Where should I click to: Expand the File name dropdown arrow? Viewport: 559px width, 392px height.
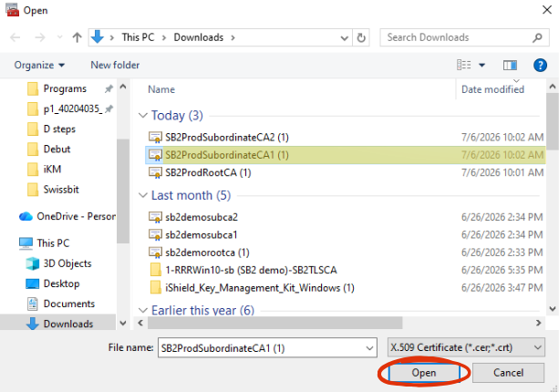click(x=370, y=348)
